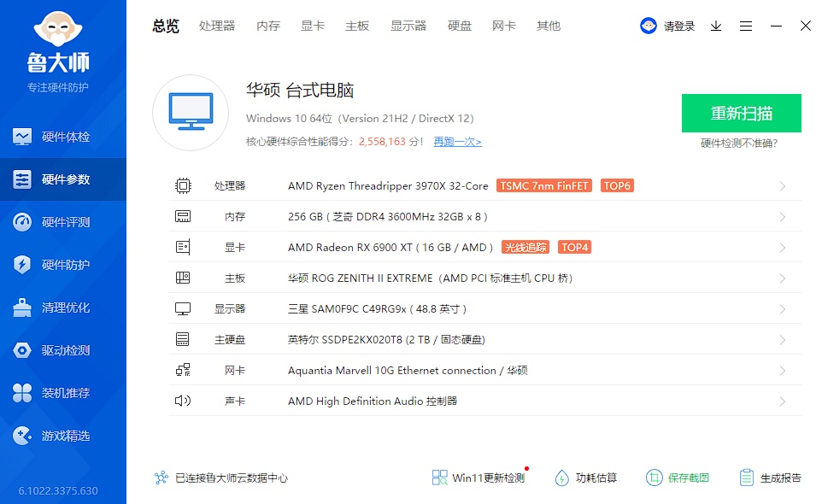
Task: Switch to the 显卡 tab
Action: coord(313,26)
